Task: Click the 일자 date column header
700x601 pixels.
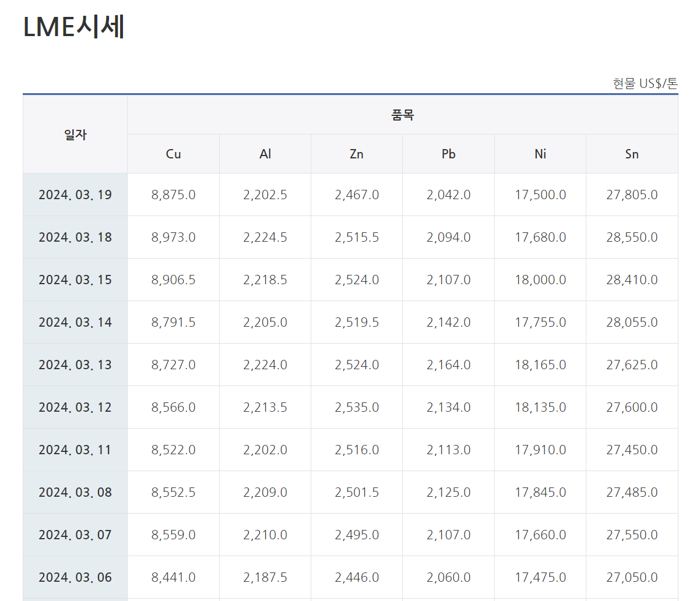Action: tap(75, 135)
